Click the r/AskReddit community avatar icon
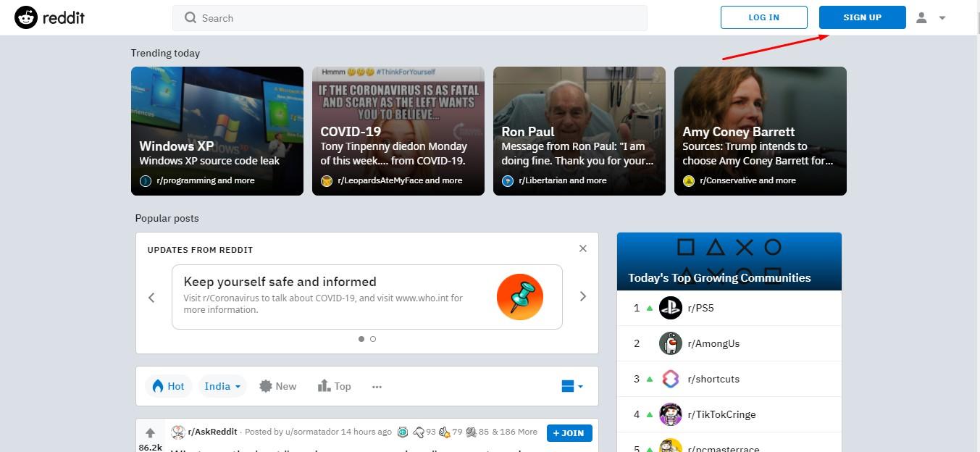980x452 pixels. 177,432
